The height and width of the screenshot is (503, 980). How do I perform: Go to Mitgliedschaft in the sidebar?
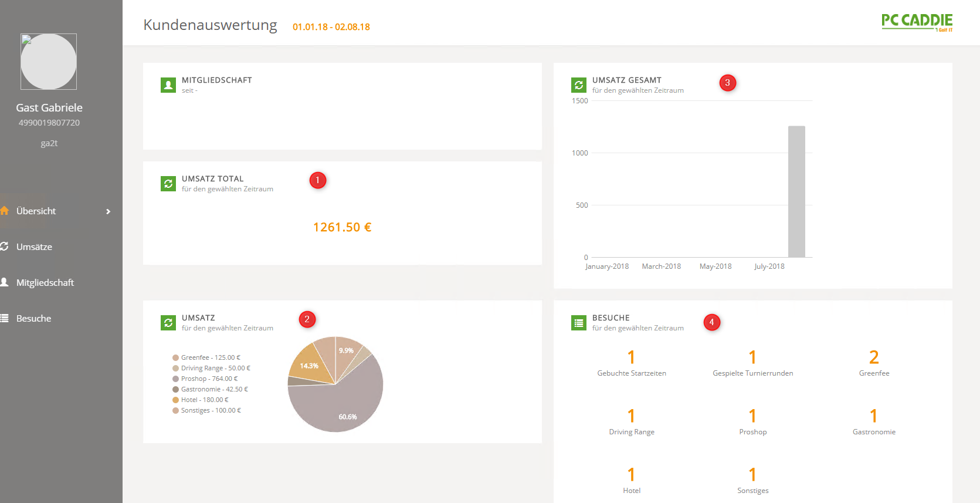point(45,283)
